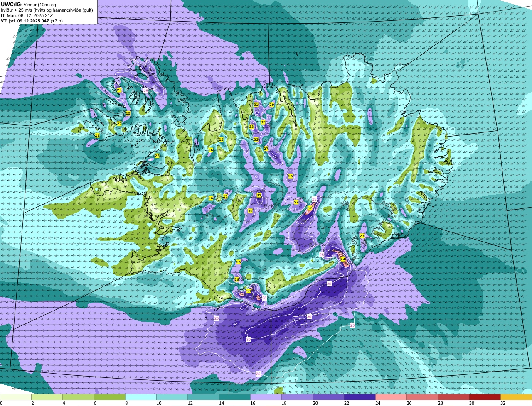
Task: Click the yellow 44 peak gust label
Action: (343, 259)
